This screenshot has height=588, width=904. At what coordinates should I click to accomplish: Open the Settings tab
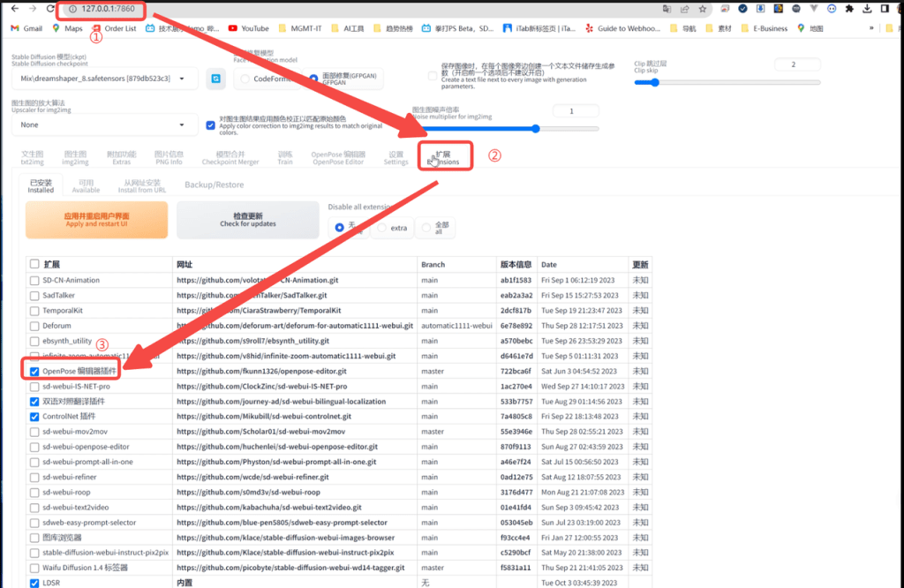(x=396, y=157)
